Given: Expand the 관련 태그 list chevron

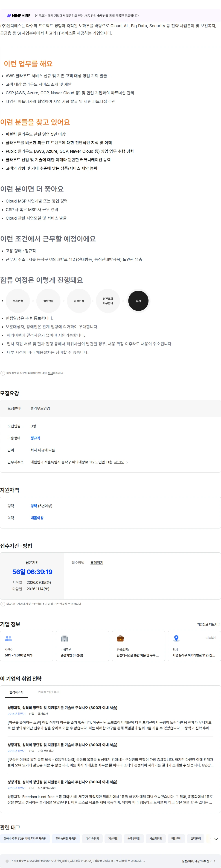Looking at the screenshot, I should pyautogui.click(x=216, y=839).
